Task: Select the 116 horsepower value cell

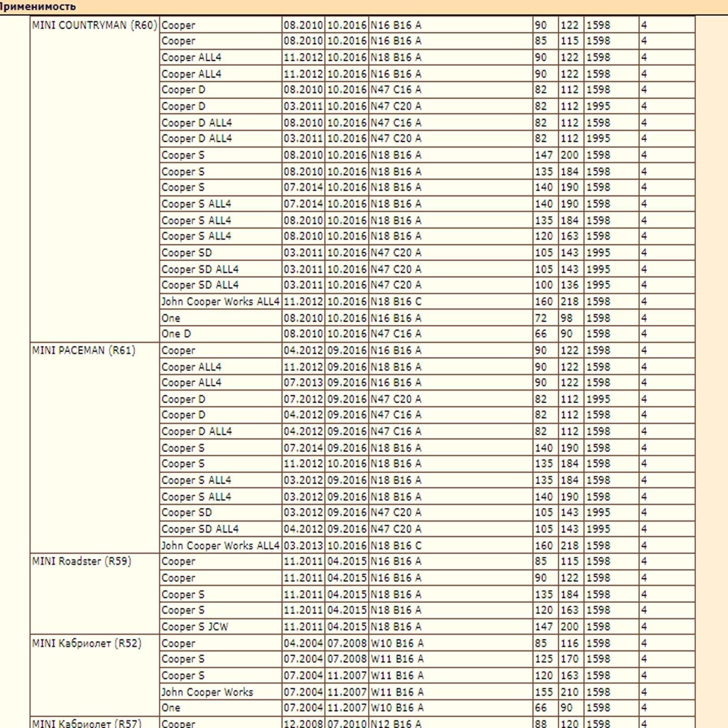Action: pos(570,643)
